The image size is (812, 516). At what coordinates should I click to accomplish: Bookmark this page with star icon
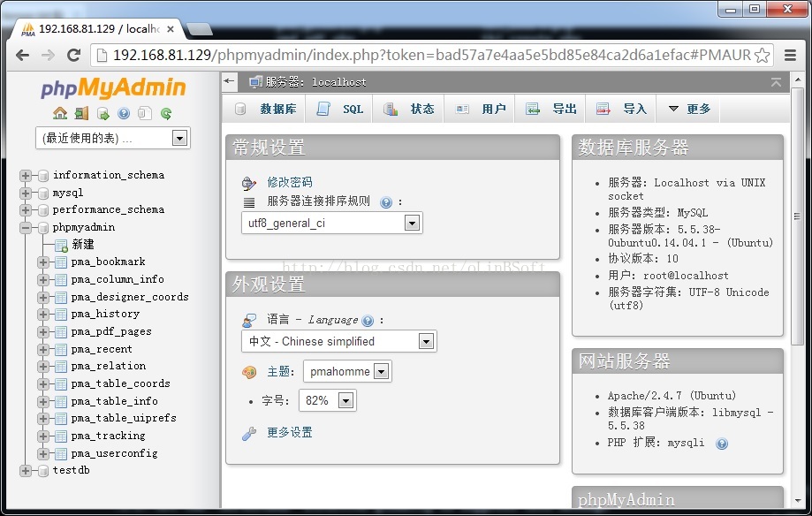coord(762,55)
